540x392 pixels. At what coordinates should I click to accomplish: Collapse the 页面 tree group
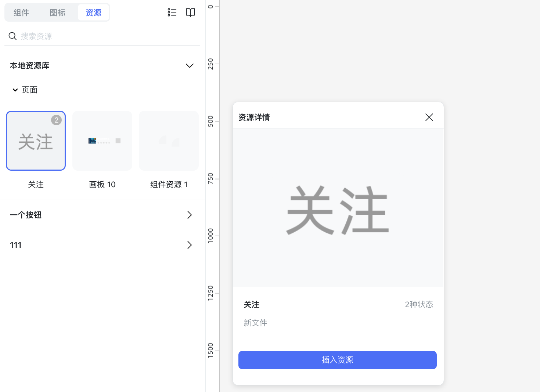click(x=15, y=90)
